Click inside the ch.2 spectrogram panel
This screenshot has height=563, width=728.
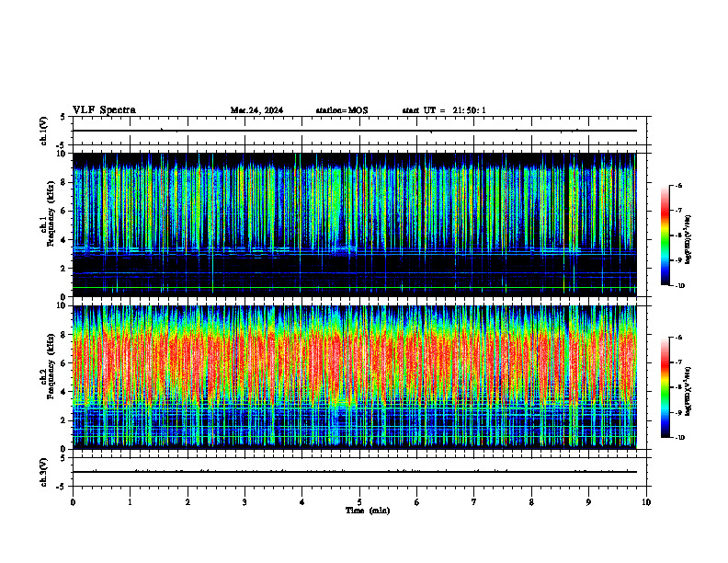[x=354, y=377]
